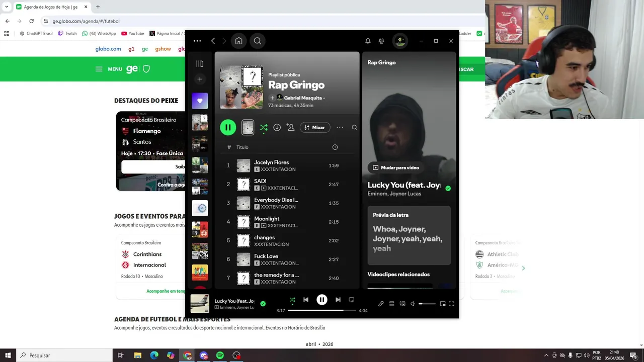The height and width of the screenshot is (362, 644).
Task: Click the Mixar button
Action: 315,128
